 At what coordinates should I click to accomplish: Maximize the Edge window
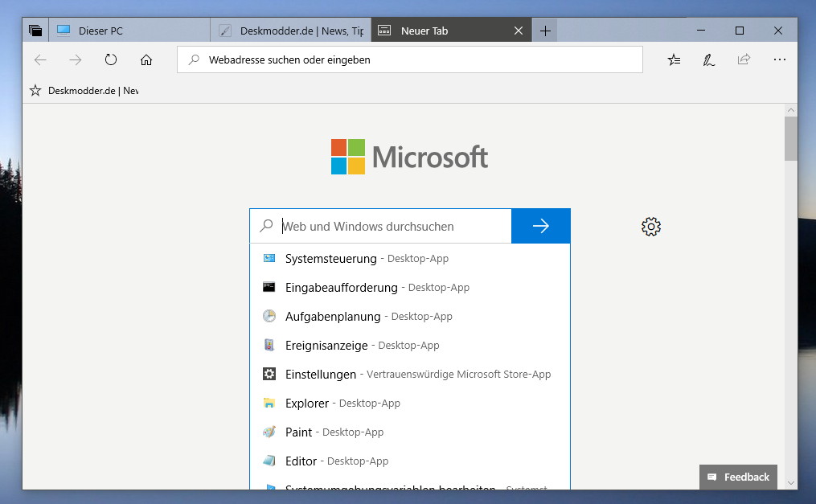740,31
